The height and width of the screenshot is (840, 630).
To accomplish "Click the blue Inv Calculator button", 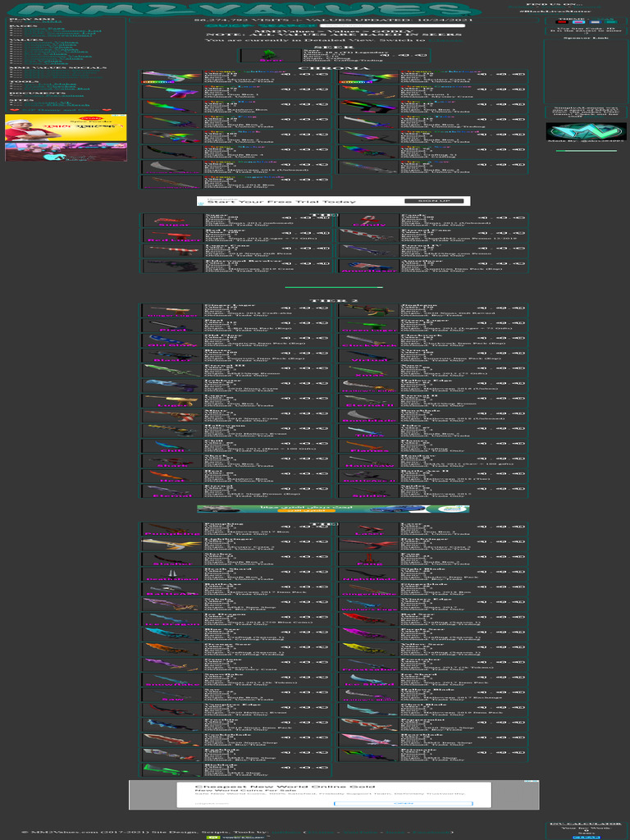I will click(586, 838).
